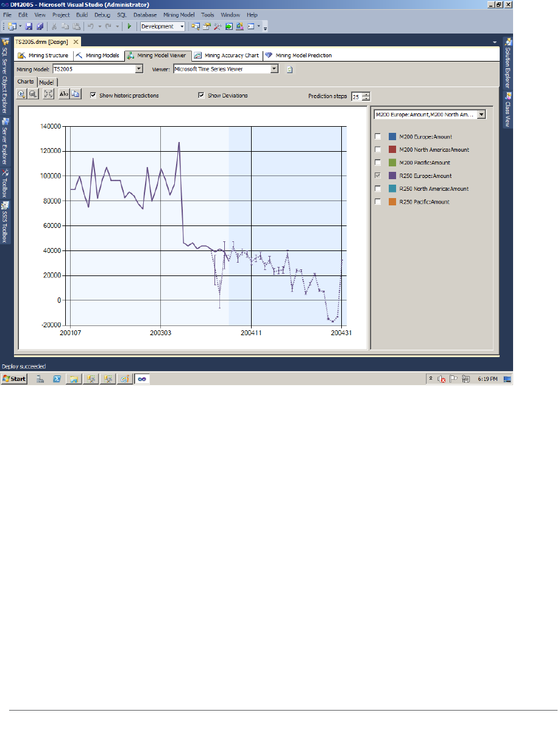Viewport: 560px width, 738px height.
Task: Expand the toolbar options overflow arrow
Action: point(266,27)
